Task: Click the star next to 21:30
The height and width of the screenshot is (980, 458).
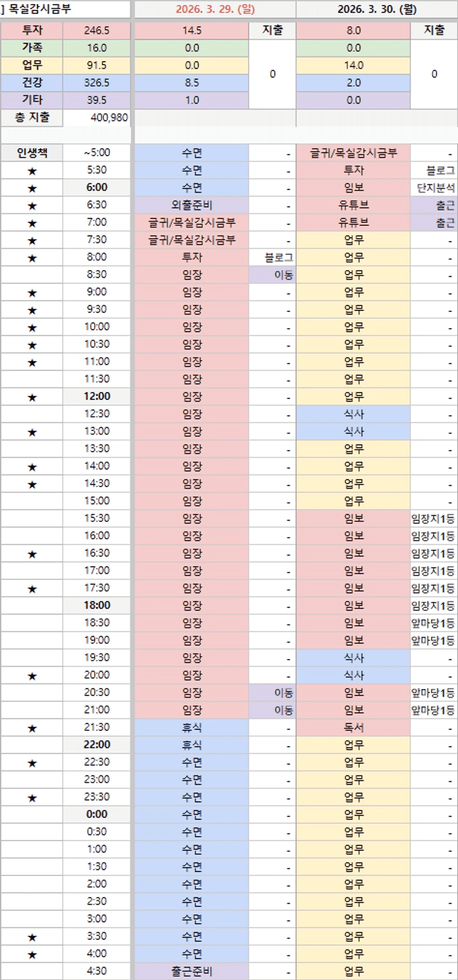Action: pos(32,728)
